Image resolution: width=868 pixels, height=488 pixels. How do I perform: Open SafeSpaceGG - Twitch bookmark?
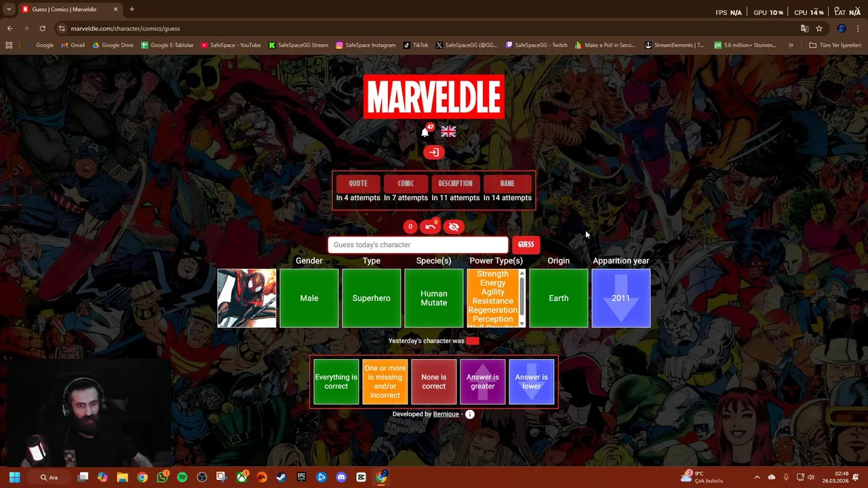click(536, 45)
